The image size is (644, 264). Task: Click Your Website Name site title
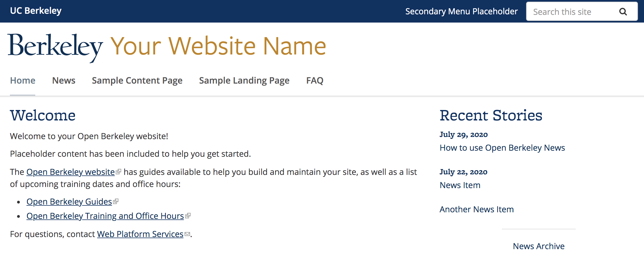coord(218,46)
